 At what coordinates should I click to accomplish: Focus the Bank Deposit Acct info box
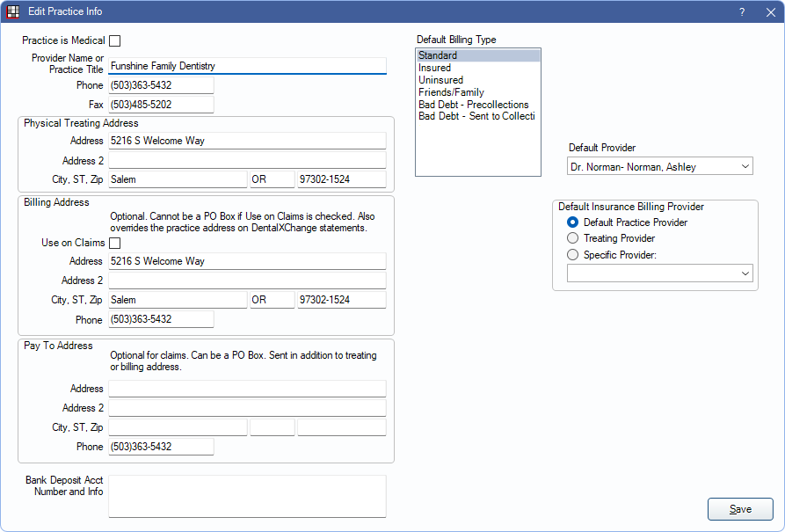[247, 496]
